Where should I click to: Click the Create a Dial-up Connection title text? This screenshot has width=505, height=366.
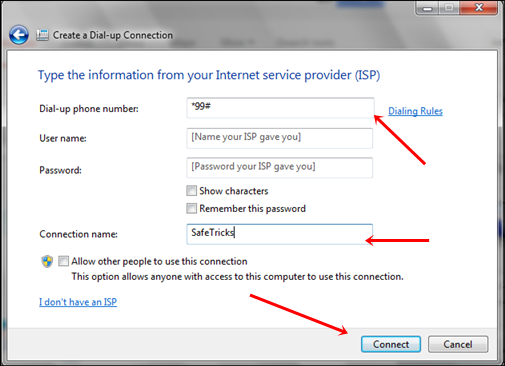(113, 35)
